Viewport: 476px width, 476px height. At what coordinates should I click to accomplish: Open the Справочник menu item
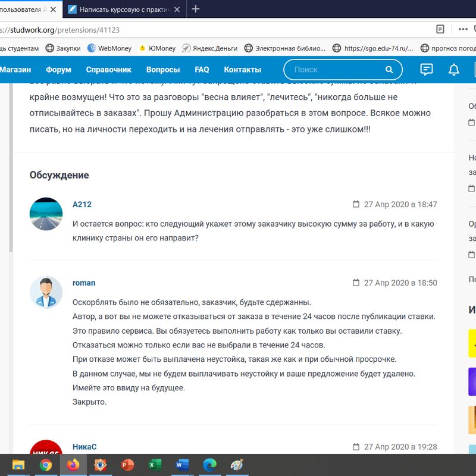point(108,70)
